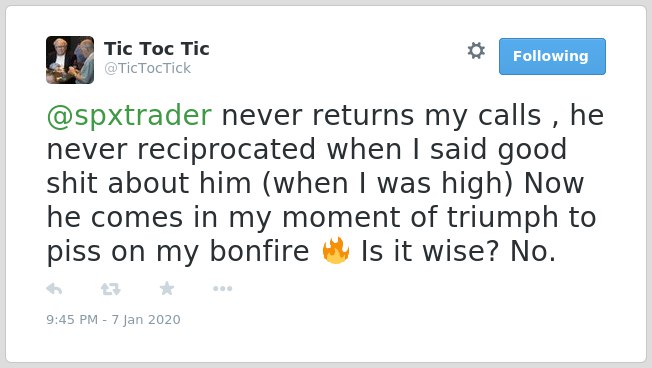This screenshot has height=368, width=652.
Task: Unfollow by clicking the Following button
Action: coord(552,57)
